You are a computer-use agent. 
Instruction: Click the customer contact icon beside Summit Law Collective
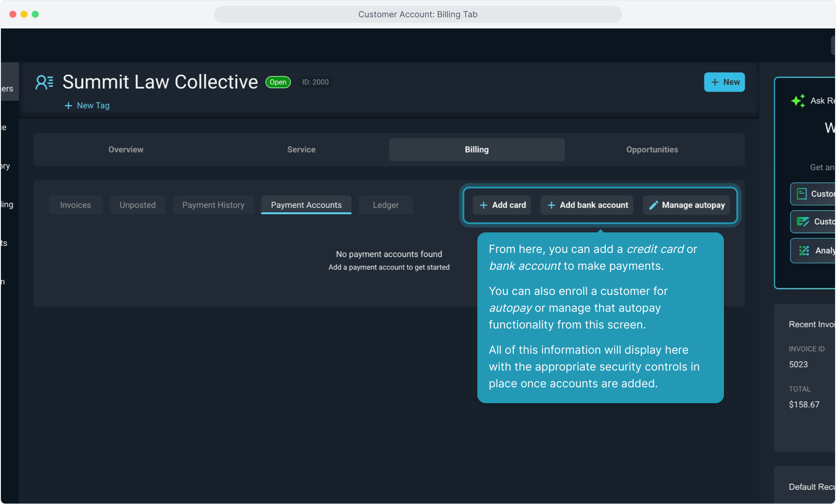click(44, 83)
